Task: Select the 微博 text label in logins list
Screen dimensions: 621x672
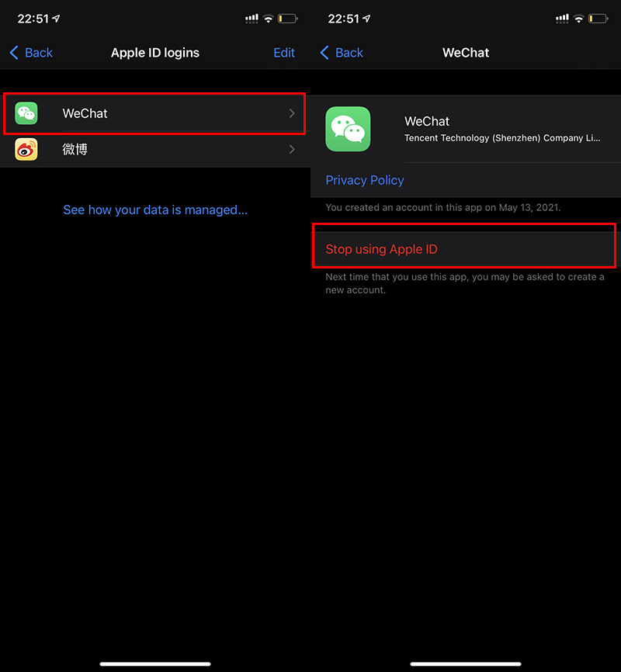Action: point(75,149)
